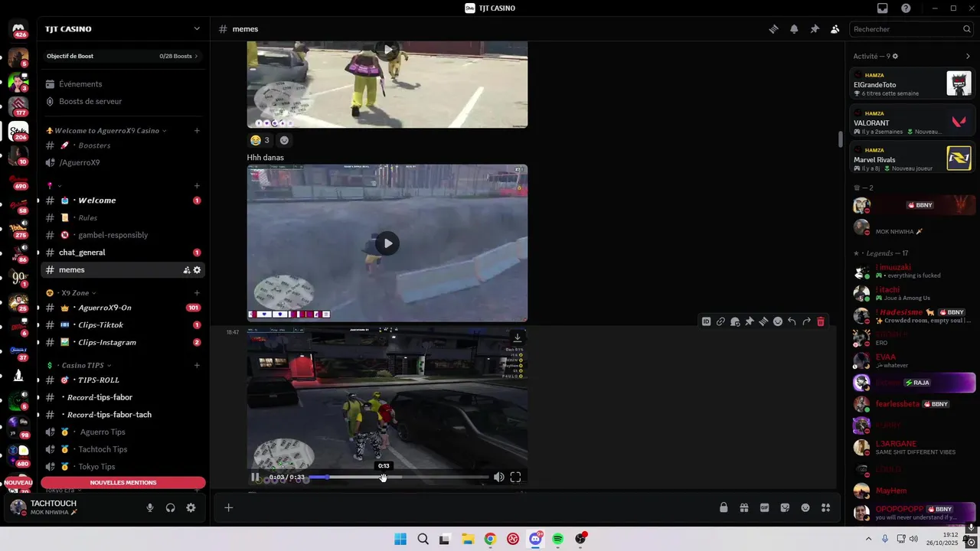Seek the video progress bar
Viewport: 980px width, 551px height.
398,477
